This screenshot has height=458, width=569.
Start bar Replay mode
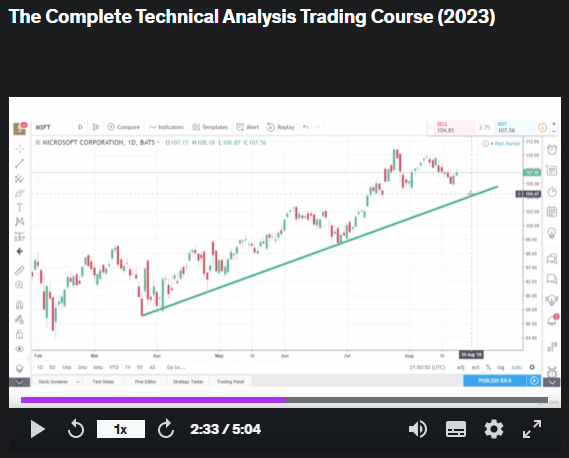tap(281, 127)
